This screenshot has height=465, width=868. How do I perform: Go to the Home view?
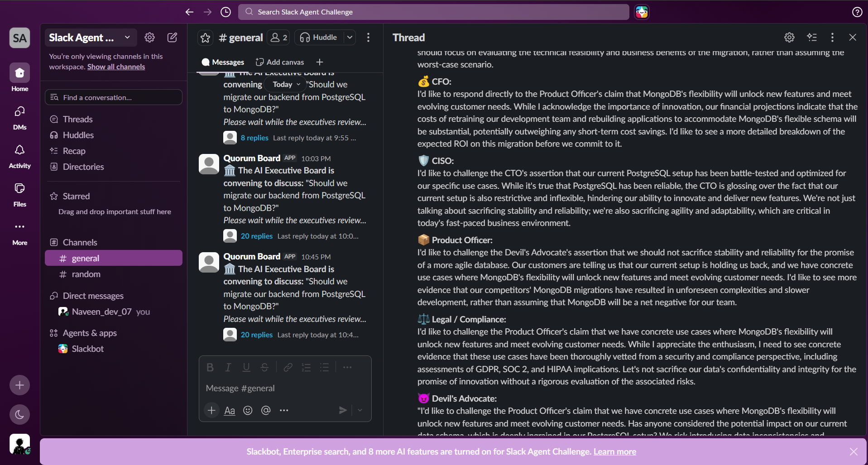[20, 78]
